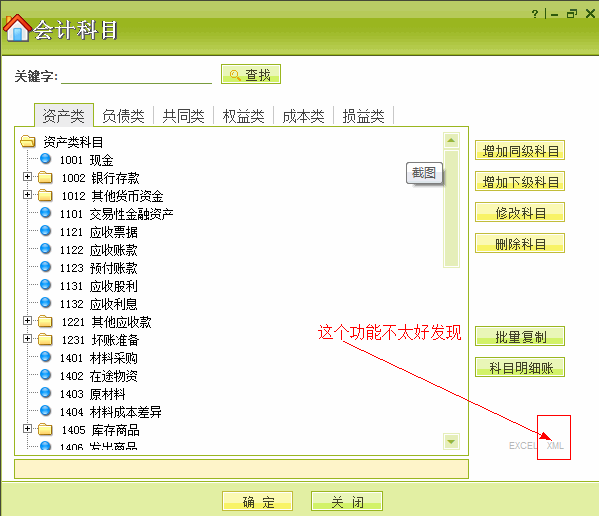599x516 pixels.
Task: Click the 资产类科目 root folder icon
Action: pyautogui.click(x=28, y=141)
